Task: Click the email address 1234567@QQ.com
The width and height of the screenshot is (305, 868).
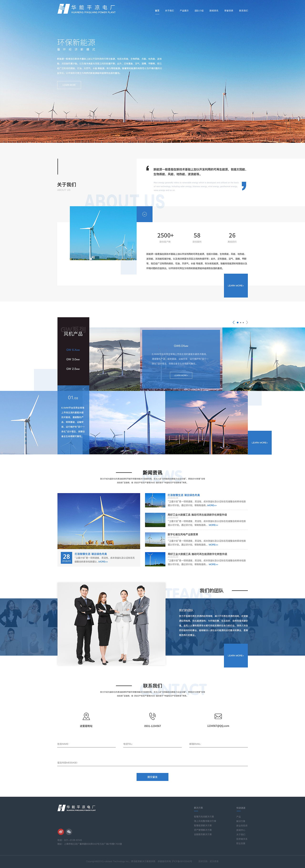Action: coord(218,726)
